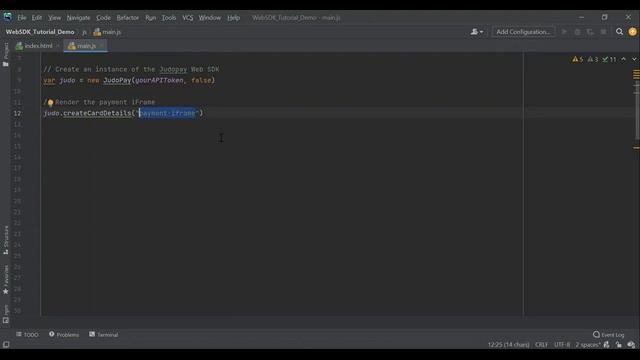Go to previous highlighted error arrow
Image resolution: width=640 pixels, height=360 pixels.
pyautogui.click(x=623, y=60)
